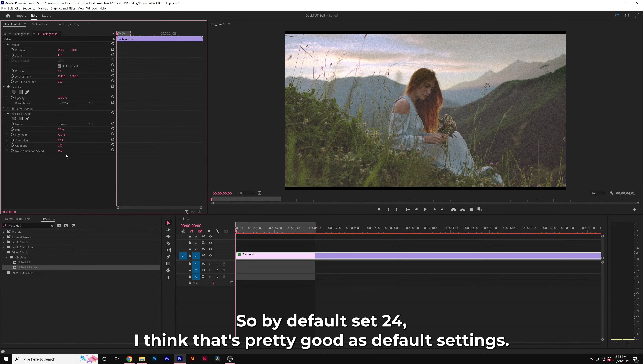The image size is (643, 364).
Task: Click Export Frame camera icon
Action: pos(471,209)
